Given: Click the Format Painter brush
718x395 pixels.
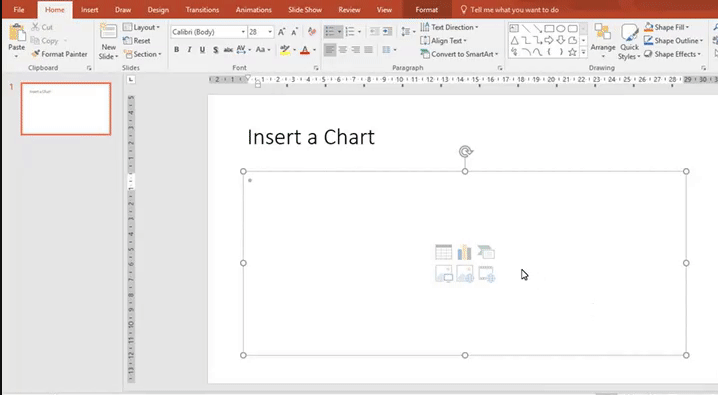Looking at the screenshot, I should click(x=59, y=54).
